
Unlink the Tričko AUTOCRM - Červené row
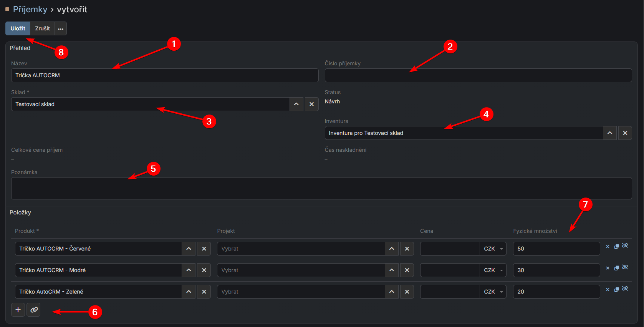[x=625, y=246]
